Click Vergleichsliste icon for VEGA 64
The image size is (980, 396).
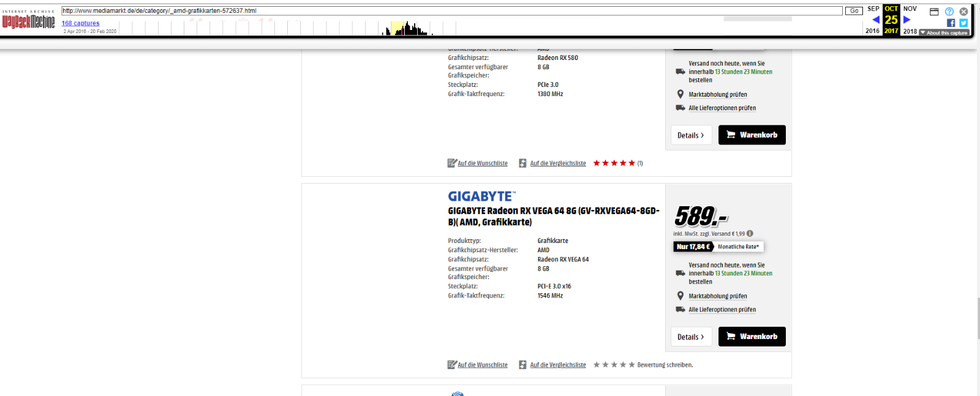tap(522, 365)
